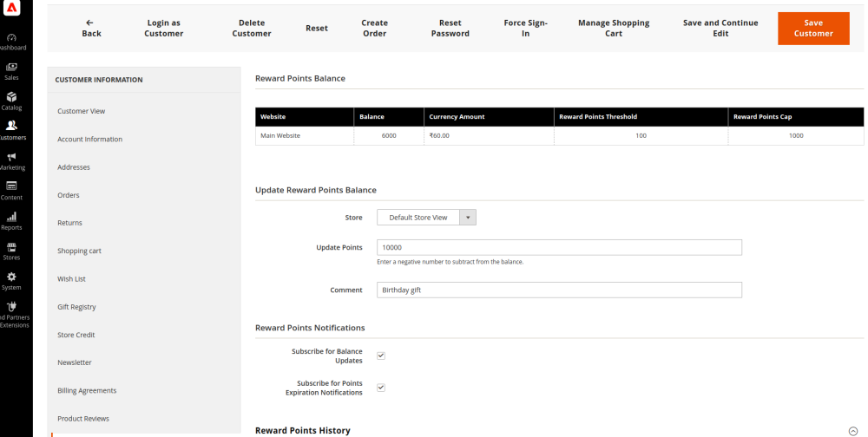The width and height of the screenshot is (868, 437).
Task: Open the Catalog cube icon
Action: click(x=11, y=97)
